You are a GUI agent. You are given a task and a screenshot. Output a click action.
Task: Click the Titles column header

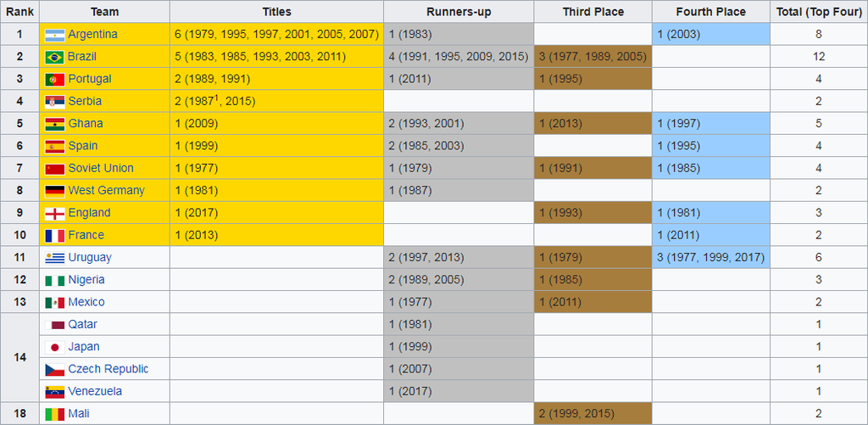tap(277, 12)
